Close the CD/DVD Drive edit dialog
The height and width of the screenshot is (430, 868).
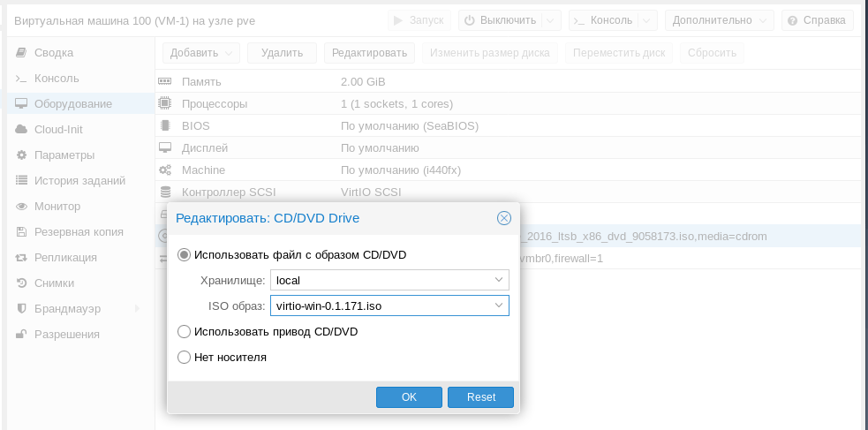click(504, 218)
